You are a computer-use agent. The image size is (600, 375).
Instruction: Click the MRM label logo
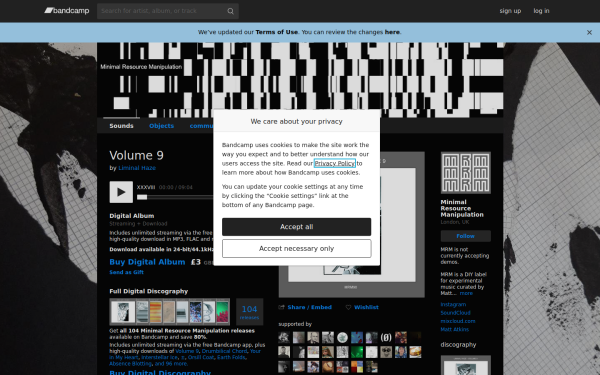click(x=466, y=173)
